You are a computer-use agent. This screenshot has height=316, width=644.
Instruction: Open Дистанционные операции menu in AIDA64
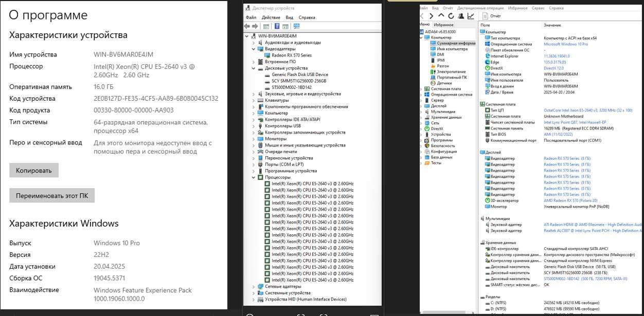click(x=480, y=8)
